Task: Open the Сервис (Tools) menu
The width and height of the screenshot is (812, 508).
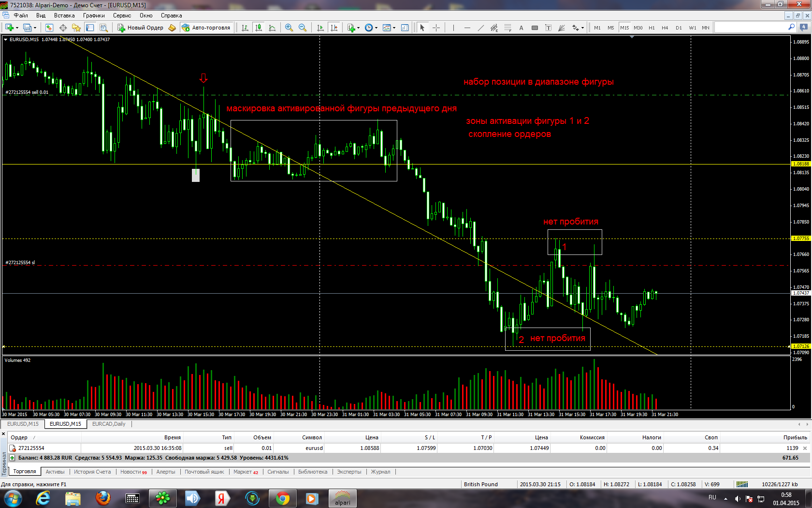Action: (122, 15)
